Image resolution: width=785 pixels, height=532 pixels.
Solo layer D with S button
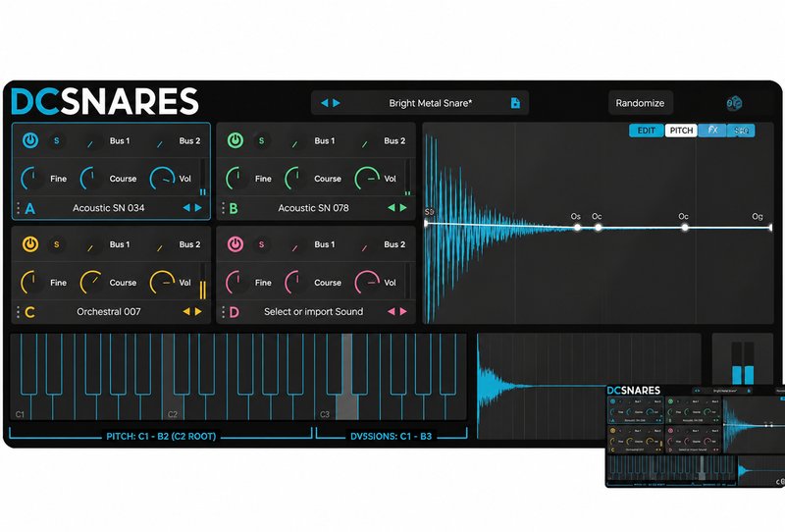pyautogui.click(x=261, y=244)
